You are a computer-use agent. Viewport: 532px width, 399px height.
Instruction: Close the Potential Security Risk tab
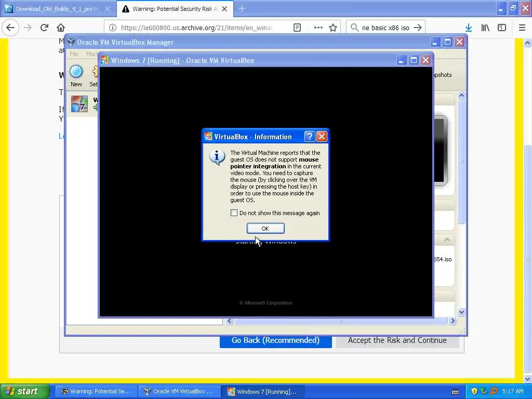pos(224,9)
